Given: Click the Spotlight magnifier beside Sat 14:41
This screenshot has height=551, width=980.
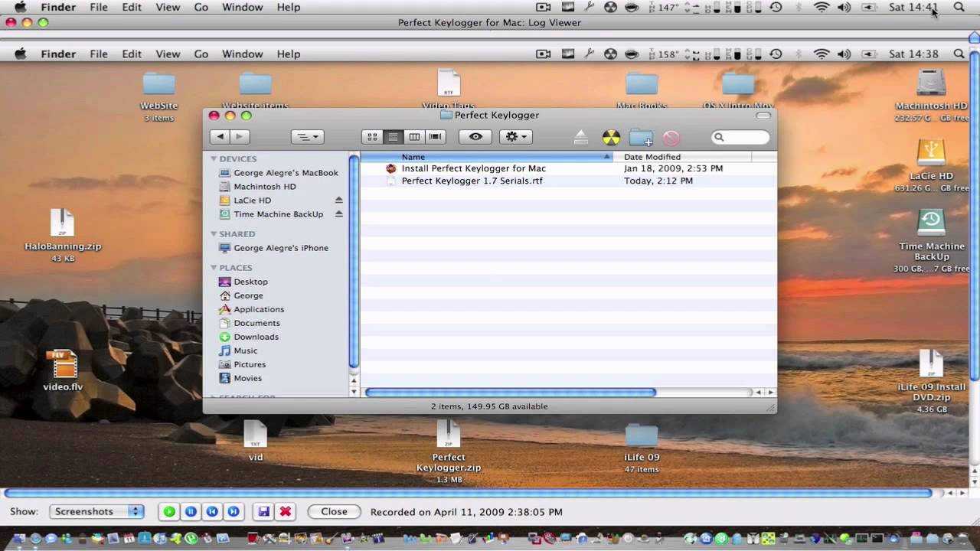Looking at the screenshot, I should (959, 8).
